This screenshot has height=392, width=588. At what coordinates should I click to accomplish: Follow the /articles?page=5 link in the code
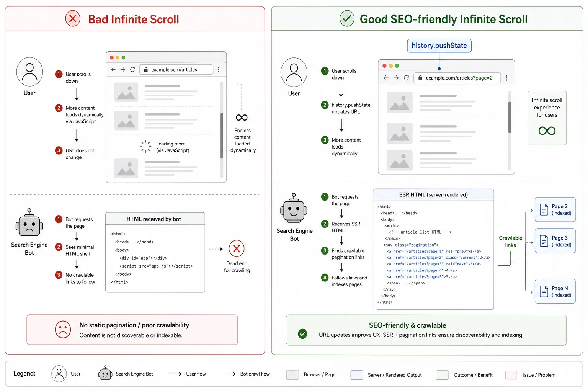pos(422,276)
